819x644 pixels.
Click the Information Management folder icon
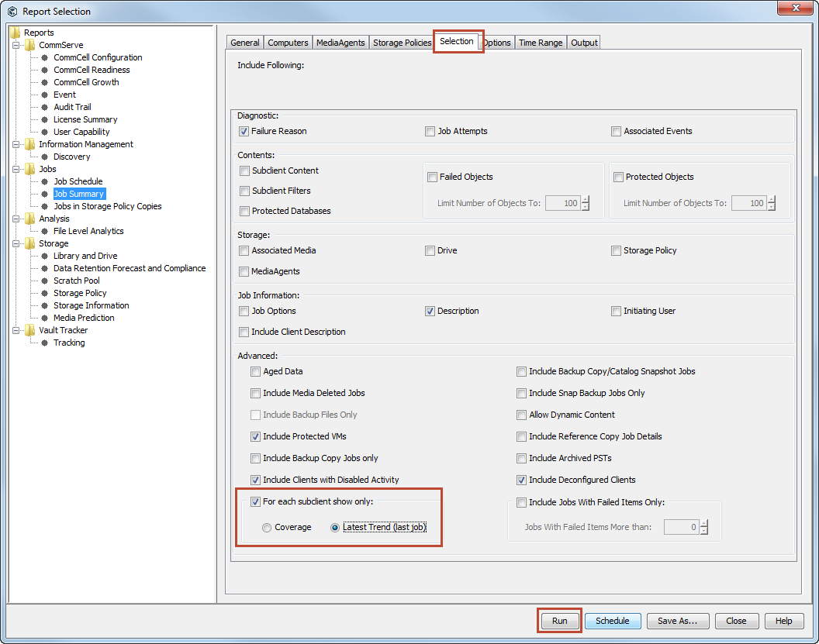[29, 144]
